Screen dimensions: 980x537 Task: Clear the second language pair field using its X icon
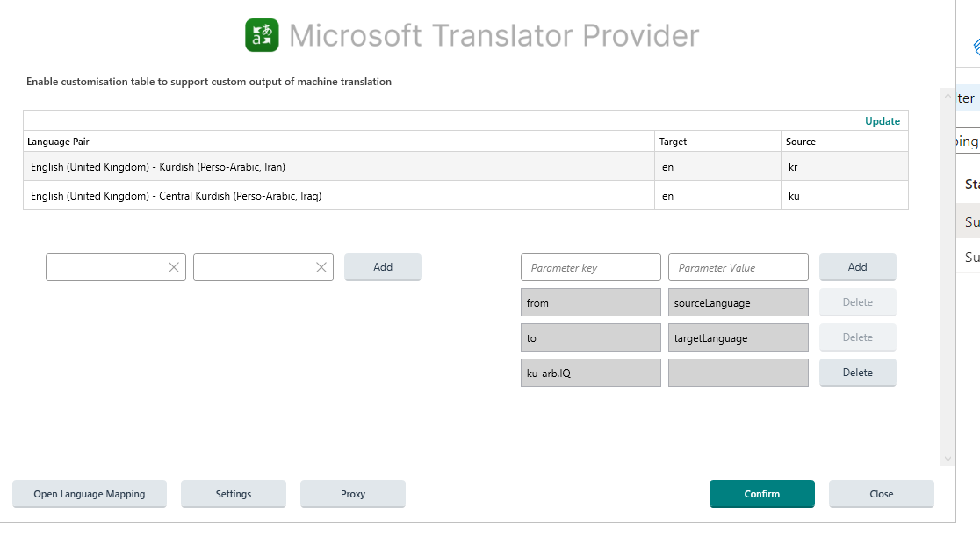321,267
